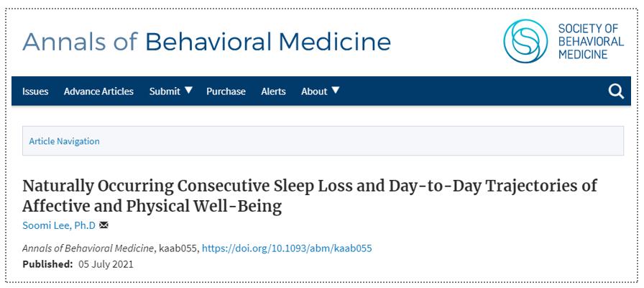
Task: Click the Society of Behavioral Medicine text
Action: point(591,41)
